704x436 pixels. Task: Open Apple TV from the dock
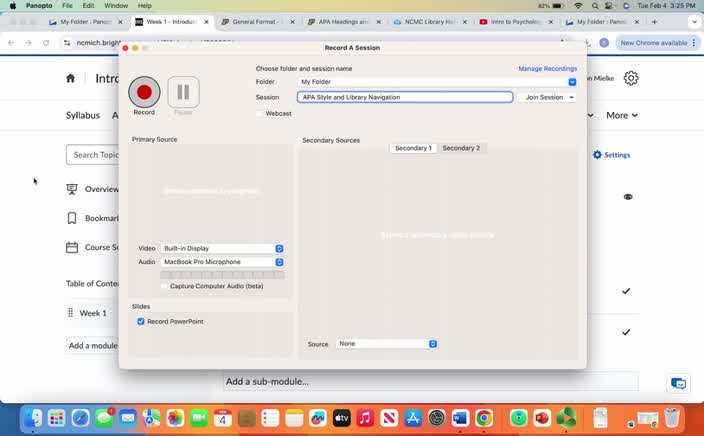pos(342,418)
